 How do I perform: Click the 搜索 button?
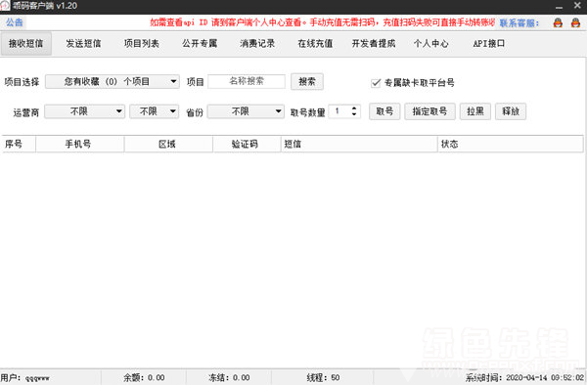click(307, 82)
